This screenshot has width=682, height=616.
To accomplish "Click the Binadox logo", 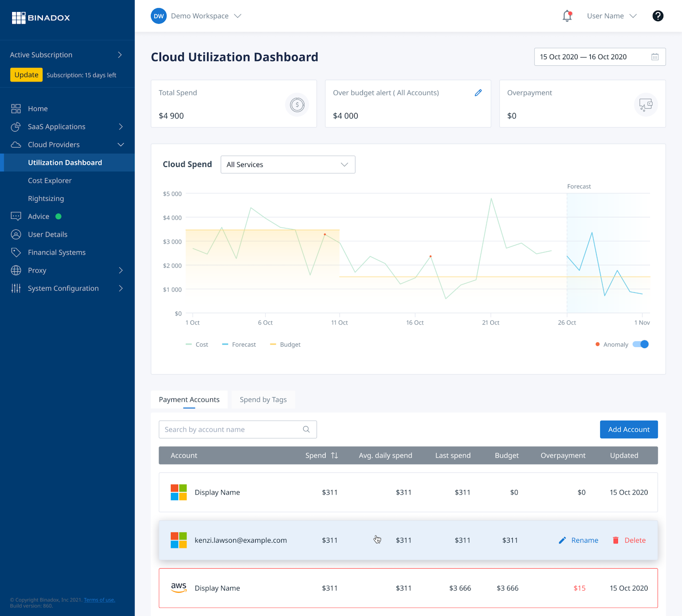I will [x=40, y=17].
